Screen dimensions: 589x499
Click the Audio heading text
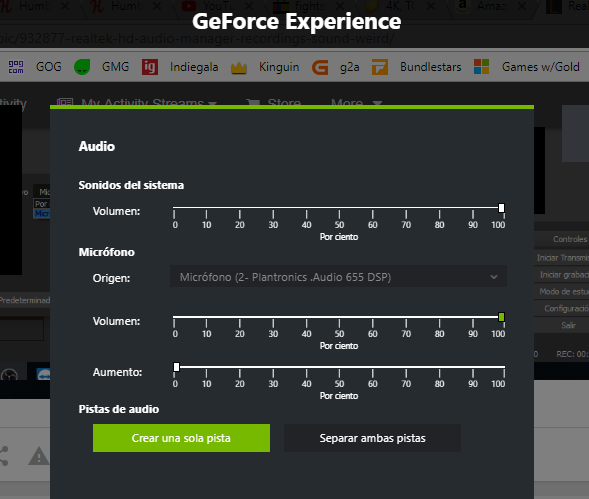97,146
